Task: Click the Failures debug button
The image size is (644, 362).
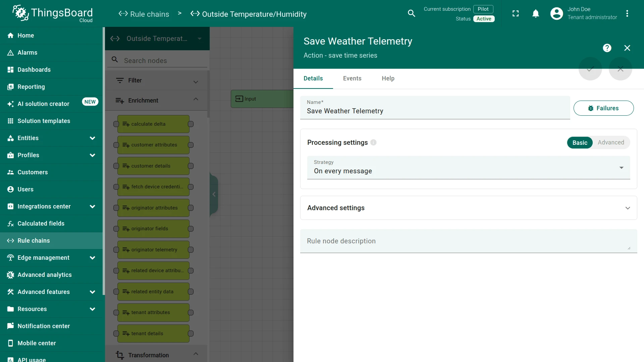Action: tap(603, 108)
